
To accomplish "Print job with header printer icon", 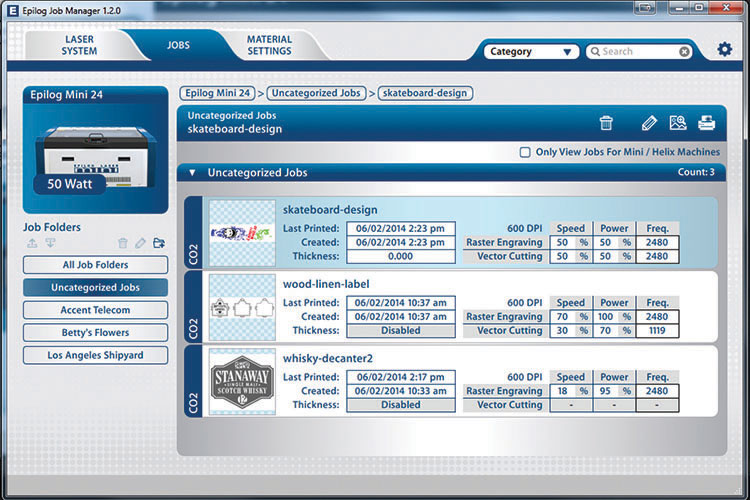I will [706, 123].
